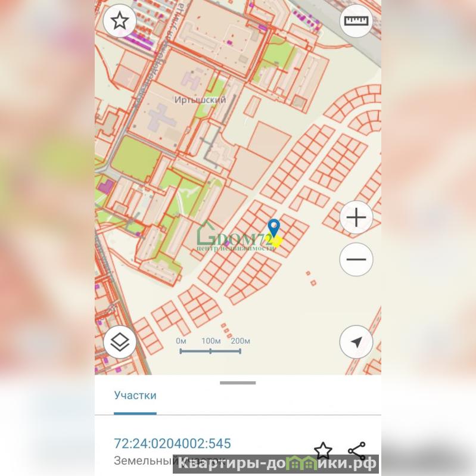Add parcel 545 to favorites star

click(x=323, y=450)
